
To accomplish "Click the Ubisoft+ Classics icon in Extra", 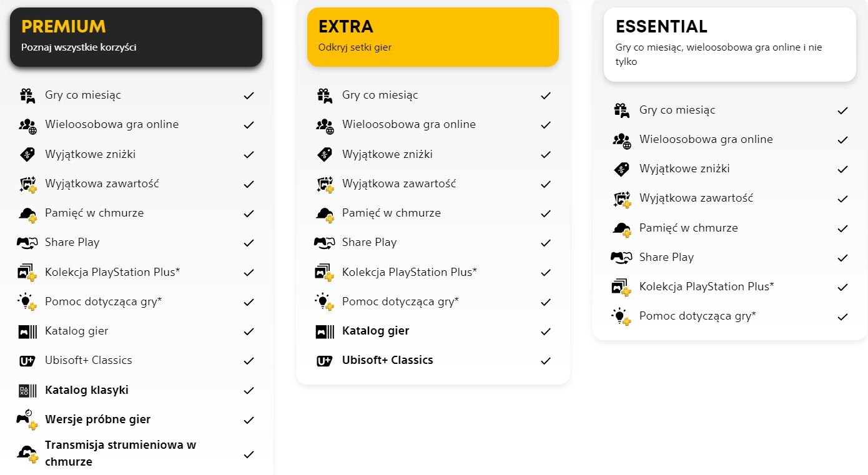I will point(325,361).
